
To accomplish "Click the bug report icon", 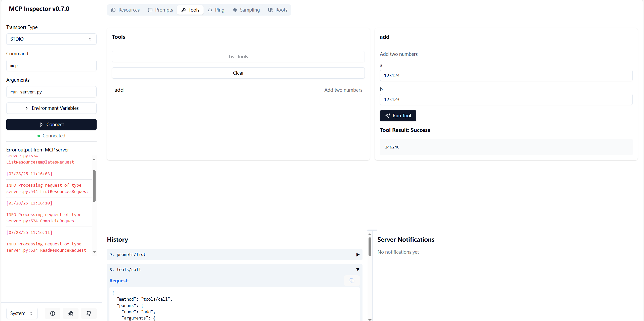I will tap(71, 313).
